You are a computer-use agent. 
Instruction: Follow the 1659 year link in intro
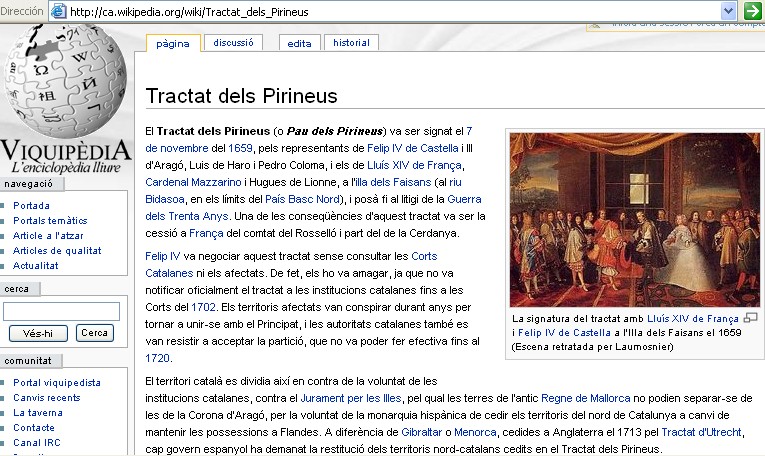pyautogui.click(x=240, y=148)
